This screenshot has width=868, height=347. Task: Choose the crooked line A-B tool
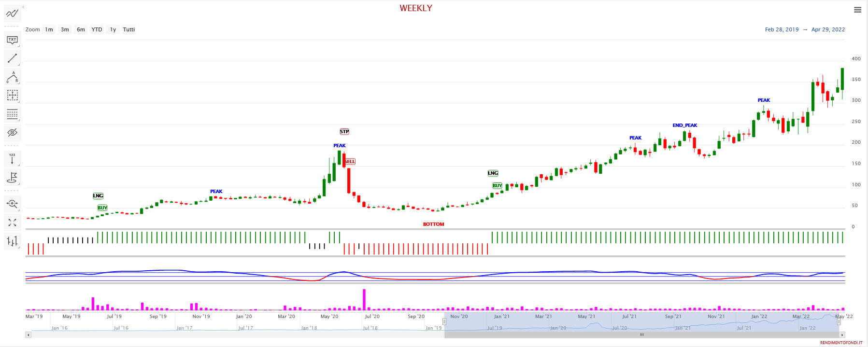(12, 77)
